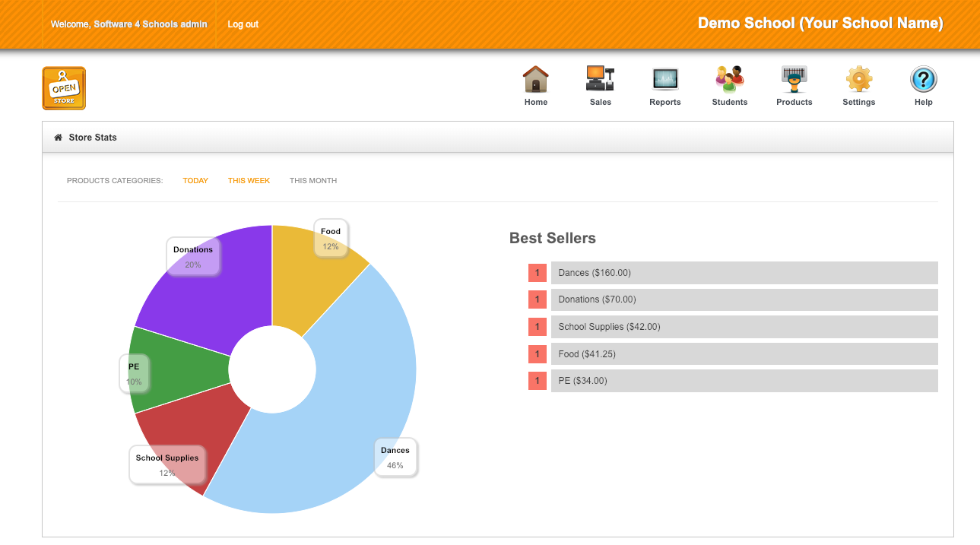Log out of the admin account
This screenshot has width=980, height=545.
[x=243, y=24]
